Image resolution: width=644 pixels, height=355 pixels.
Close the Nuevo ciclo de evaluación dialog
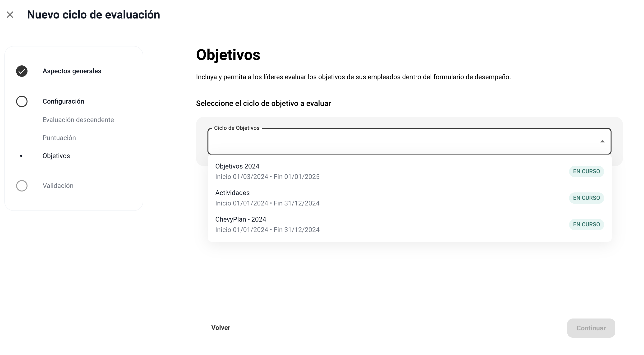(x=10, y=15)
